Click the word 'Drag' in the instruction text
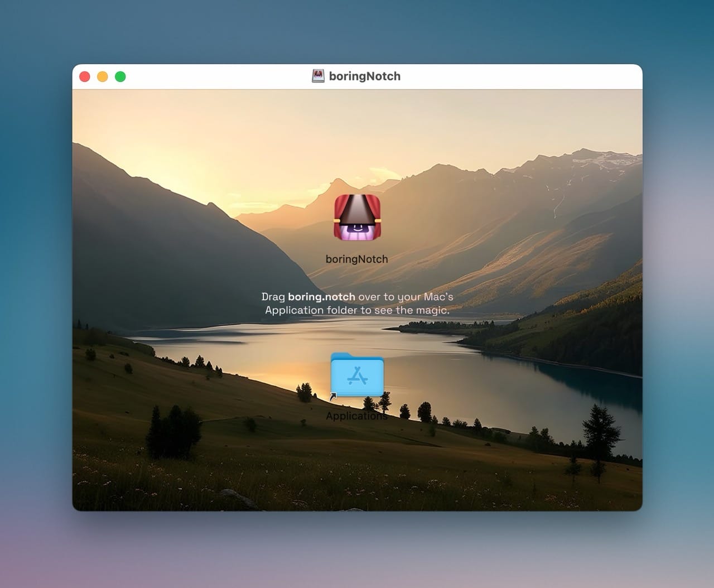This screenshot has height=588, width=714. 273,297
